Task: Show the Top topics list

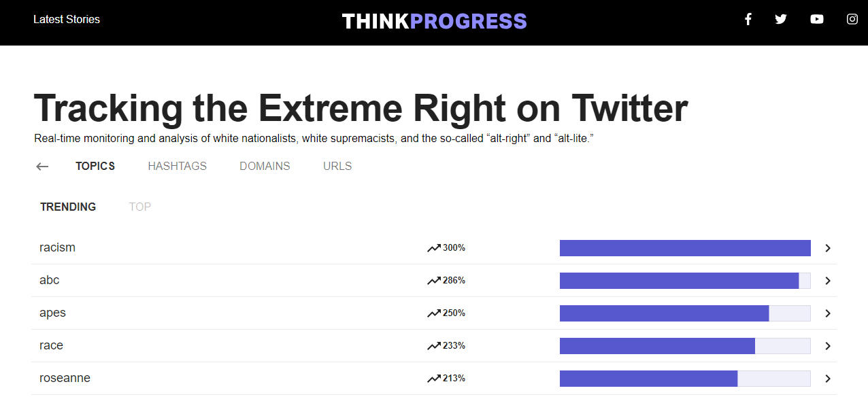Action: [140, 207]
